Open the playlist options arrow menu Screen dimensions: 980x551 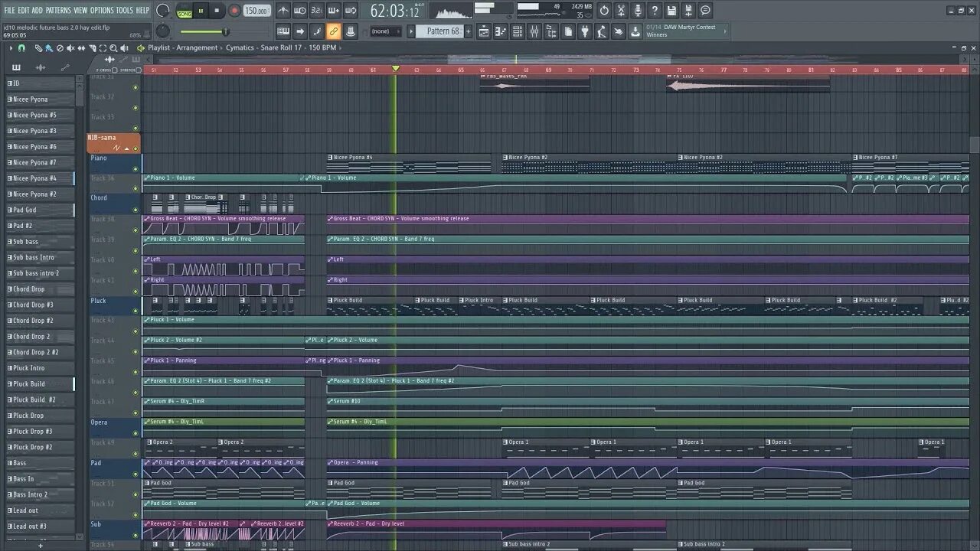coord(11,48)
